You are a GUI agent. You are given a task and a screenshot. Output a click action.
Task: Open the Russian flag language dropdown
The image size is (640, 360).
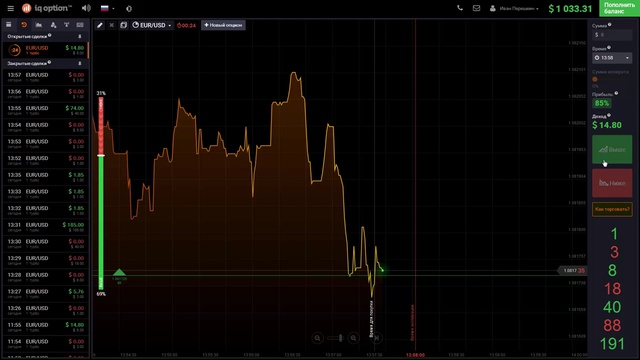pyautogui.click(x=107, y=8)
